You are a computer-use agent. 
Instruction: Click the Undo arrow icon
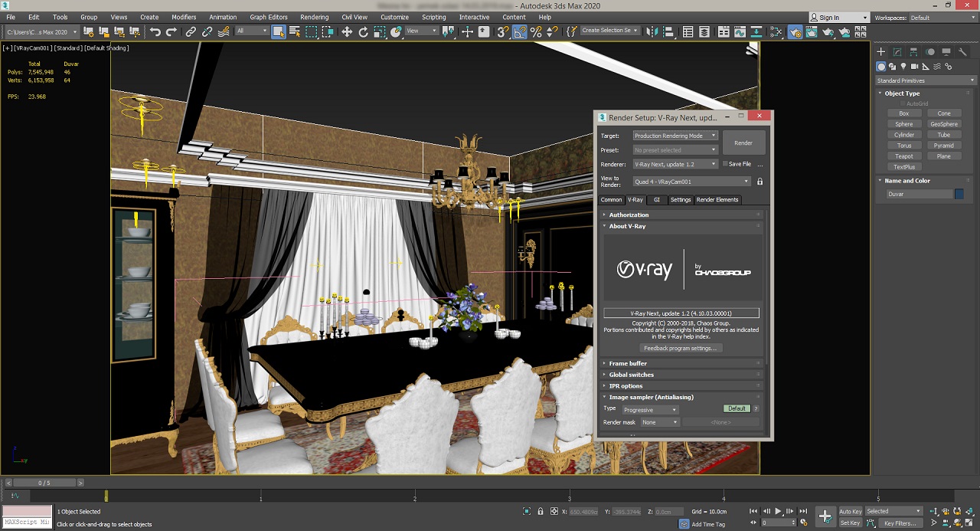point(155,31)
